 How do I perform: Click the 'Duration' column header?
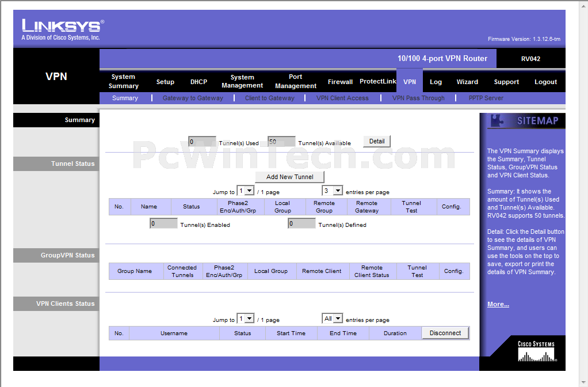pyautogui.click(x=395, y=333)
